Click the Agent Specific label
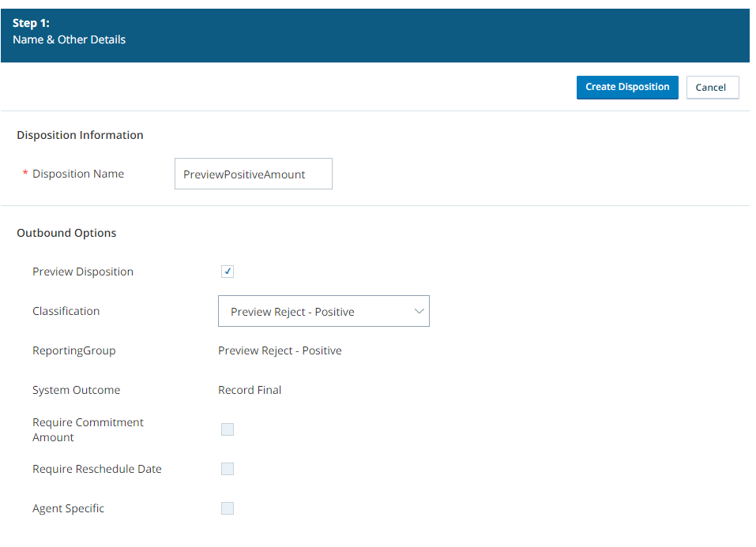Viewport: 756px width, 547px height. coord(69,508)
